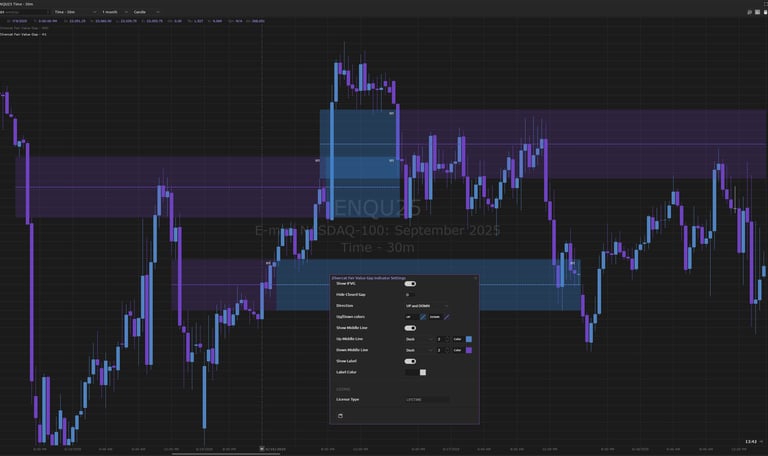Pick the blue Up Middle Line color swatch

(x=469, y=339)
